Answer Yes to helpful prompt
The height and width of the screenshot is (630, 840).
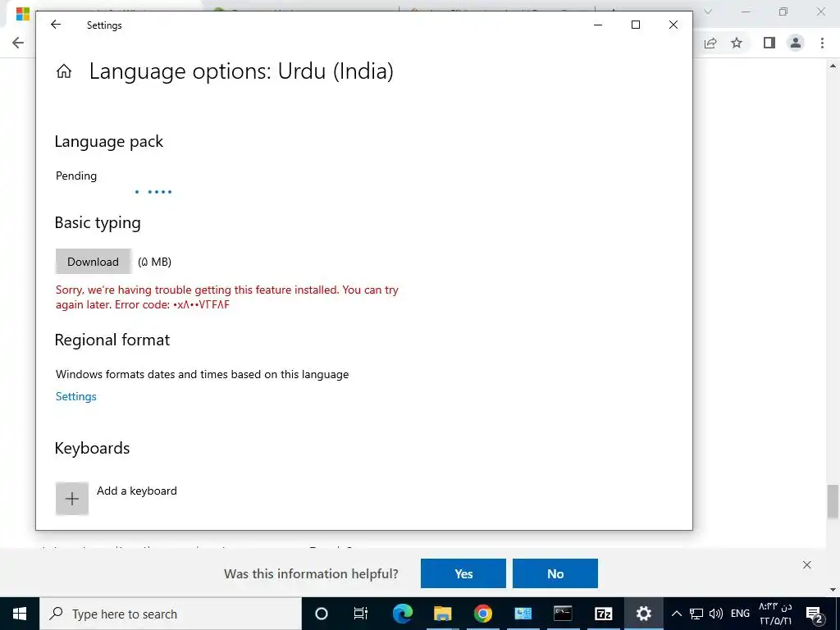pyautogui.click(x=463, y=573)
